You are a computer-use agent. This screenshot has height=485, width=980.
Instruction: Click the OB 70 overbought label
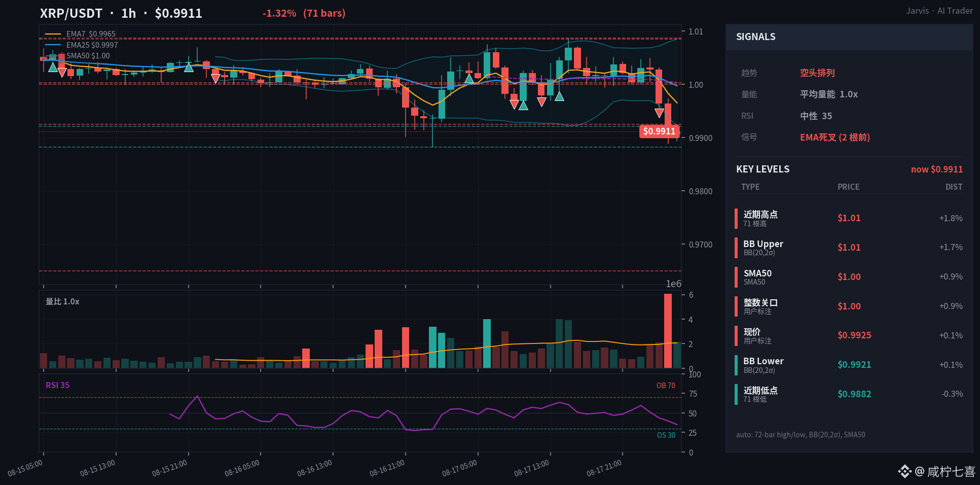coord(666,386)
